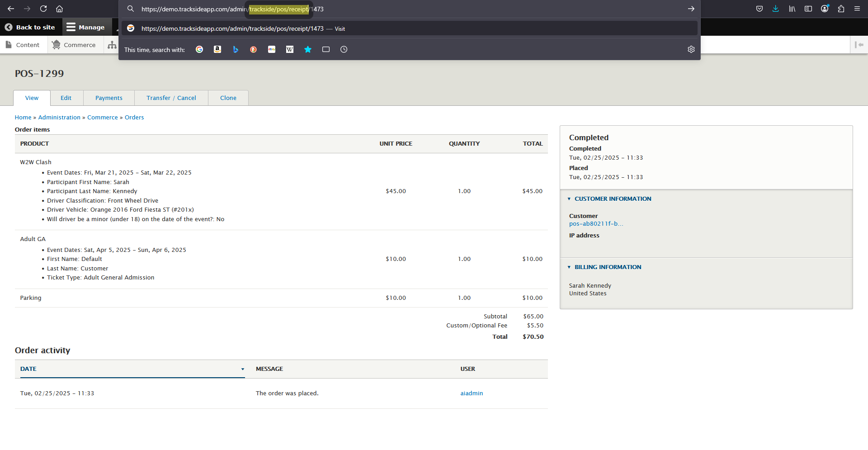Screen dimensions: 868x450
Task: Switch to the Clone tab
Action: click(x=228, y=98)
